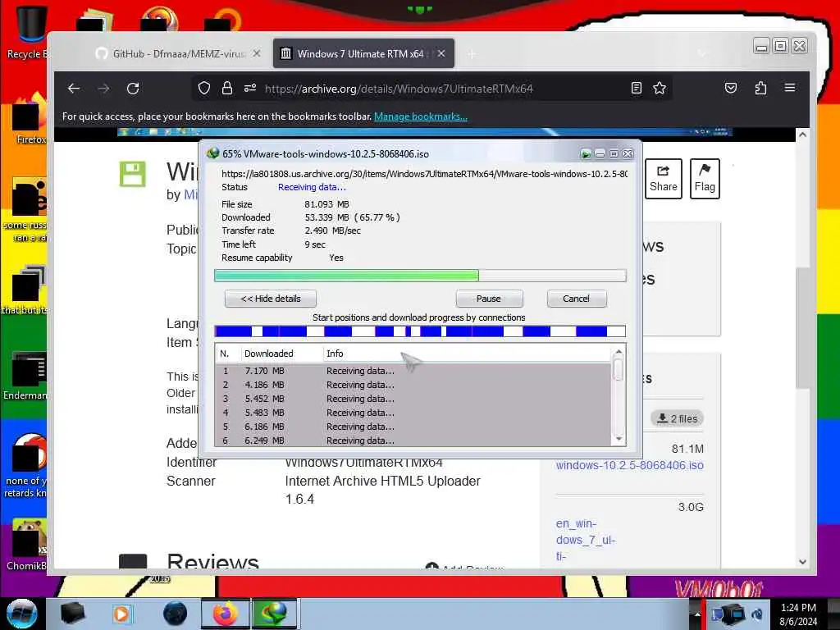The image size is (840, 630).
Task: Open the Firefox hamburger application menu
Action: pos(790,88)
